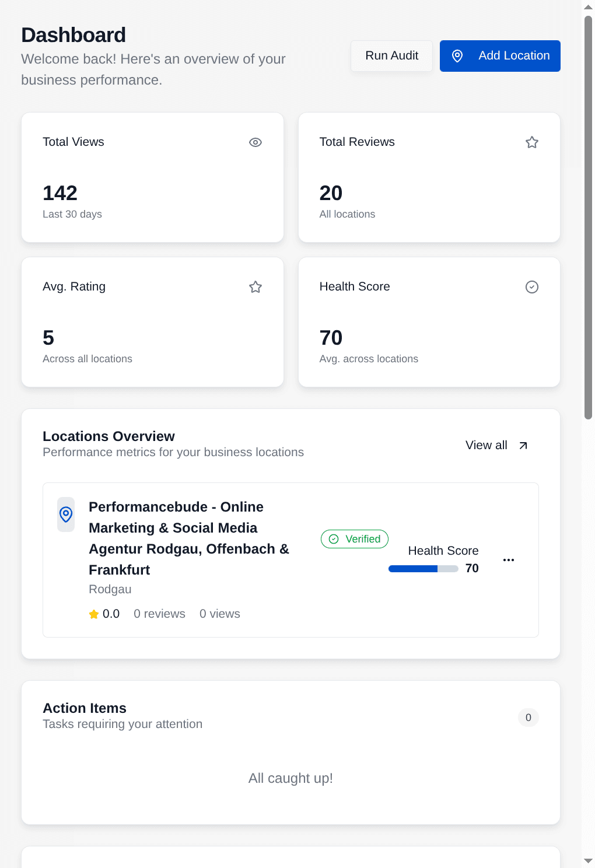Click the Verified badge toggle

click(354, 539)
